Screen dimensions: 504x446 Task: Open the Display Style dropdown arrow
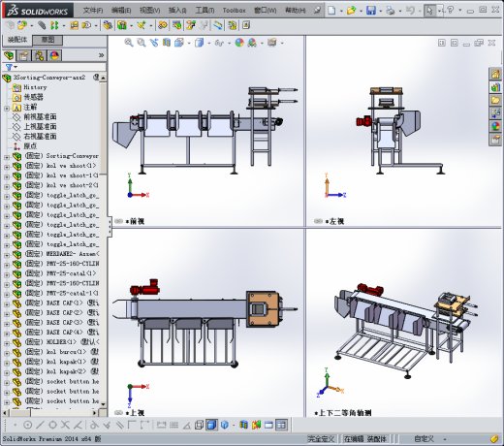tap(209, 43)
